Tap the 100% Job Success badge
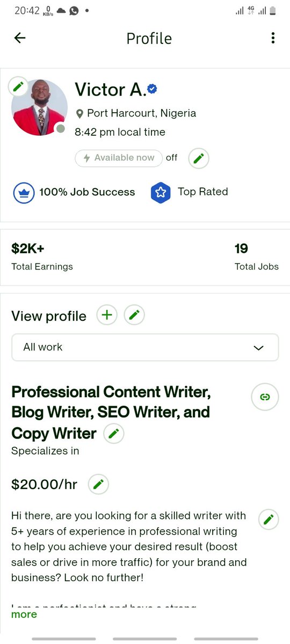 pos(74,192)
